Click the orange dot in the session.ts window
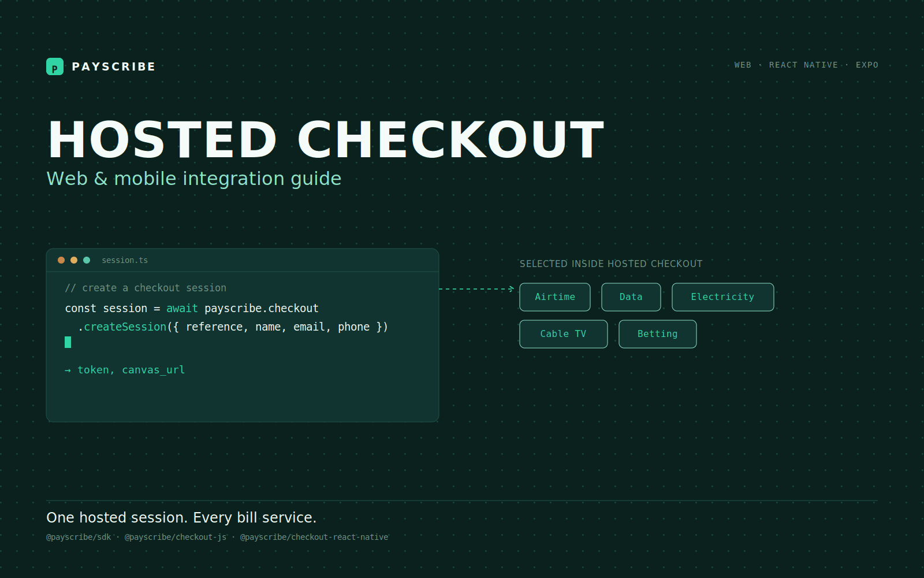Screen dimensions: 924x578 pyautogui.click(x=74, y=260)
